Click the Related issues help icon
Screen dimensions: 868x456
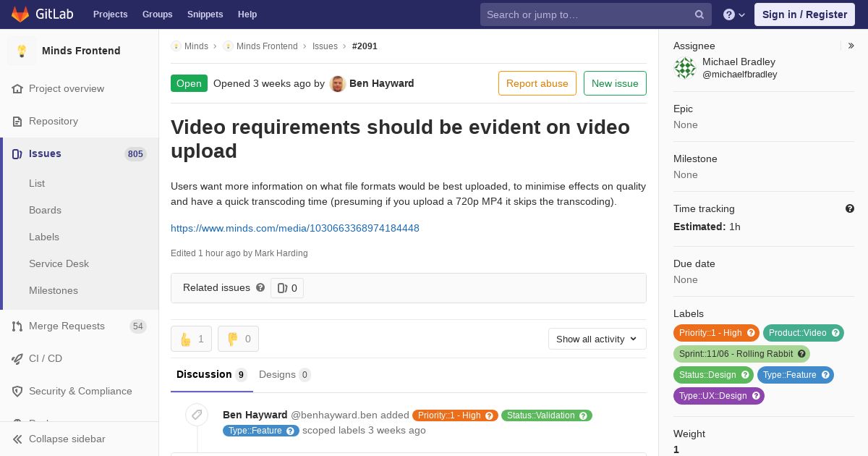pos(260,287)
